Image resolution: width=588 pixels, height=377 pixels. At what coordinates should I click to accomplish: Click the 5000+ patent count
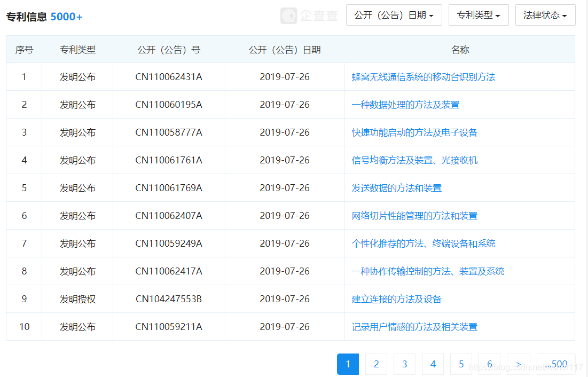(x=66, y=17)
